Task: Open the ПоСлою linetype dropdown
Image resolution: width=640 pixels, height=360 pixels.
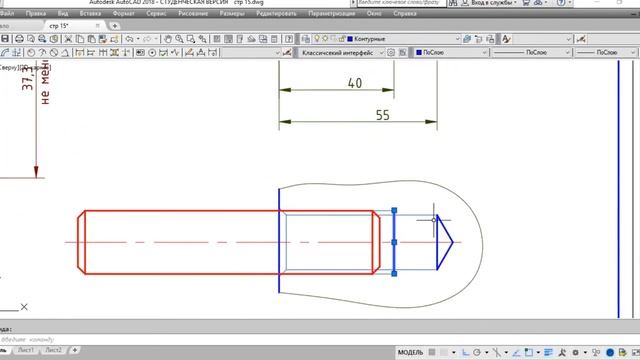Action: pos(567,52)
